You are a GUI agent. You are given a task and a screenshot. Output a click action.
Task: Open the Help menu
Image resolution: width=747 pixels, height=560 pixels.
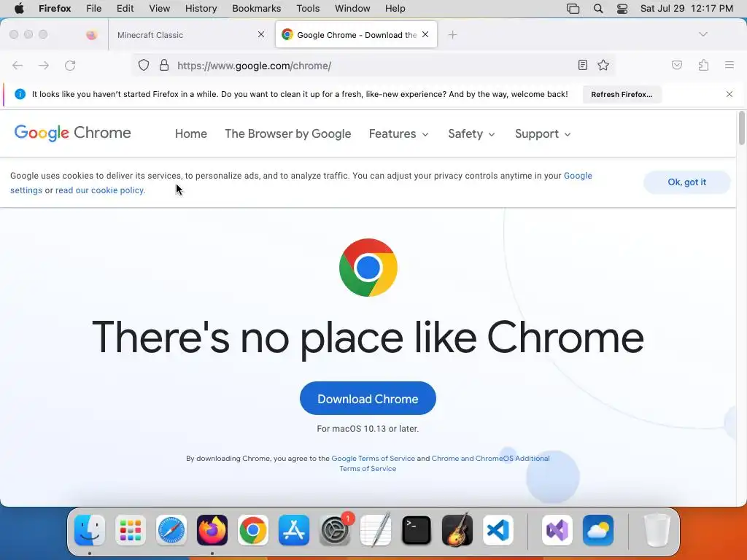pyautogui.click(x=395, y=9)
